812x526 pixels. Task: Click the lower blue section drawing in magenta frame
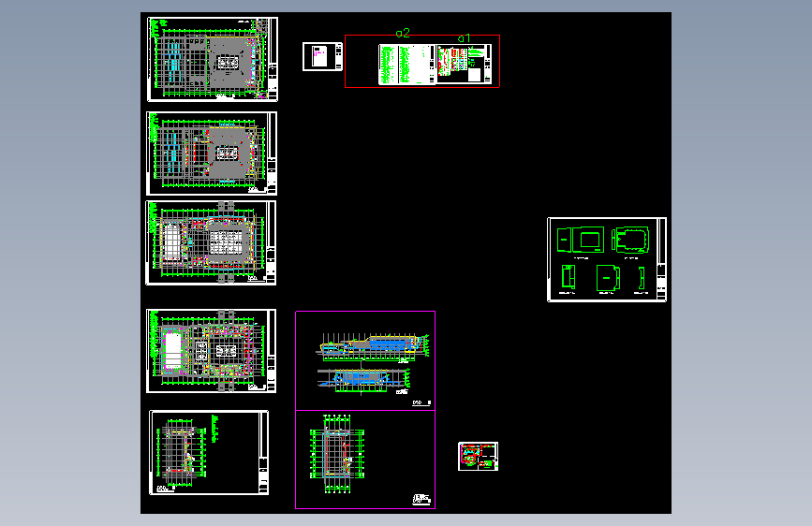click(x=364, y=380)
